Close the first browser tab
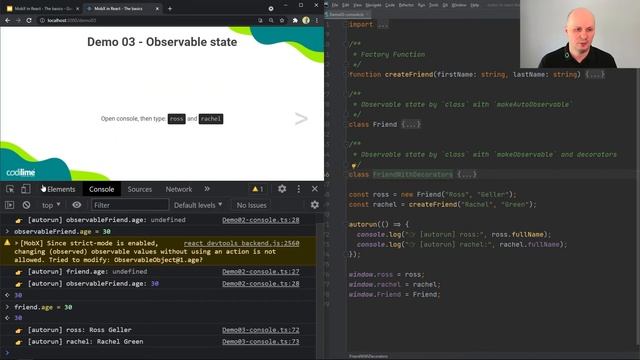Screen dimensions: 640x360 pos(77,9)
